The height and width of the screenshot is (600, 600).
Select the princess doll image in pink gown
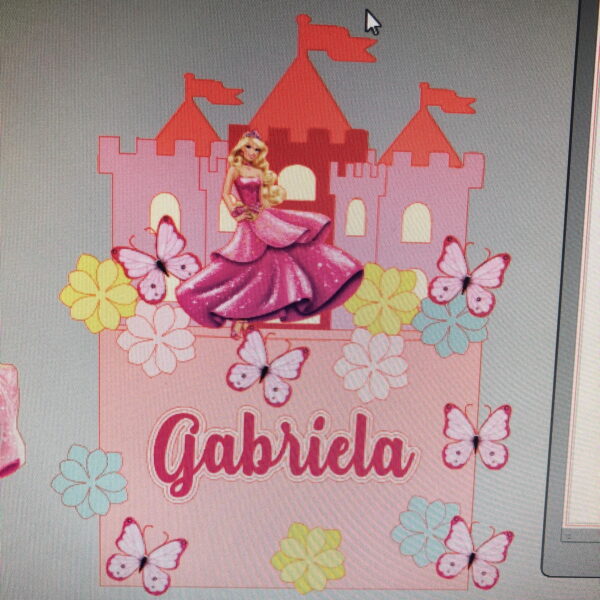pos(269,234)
